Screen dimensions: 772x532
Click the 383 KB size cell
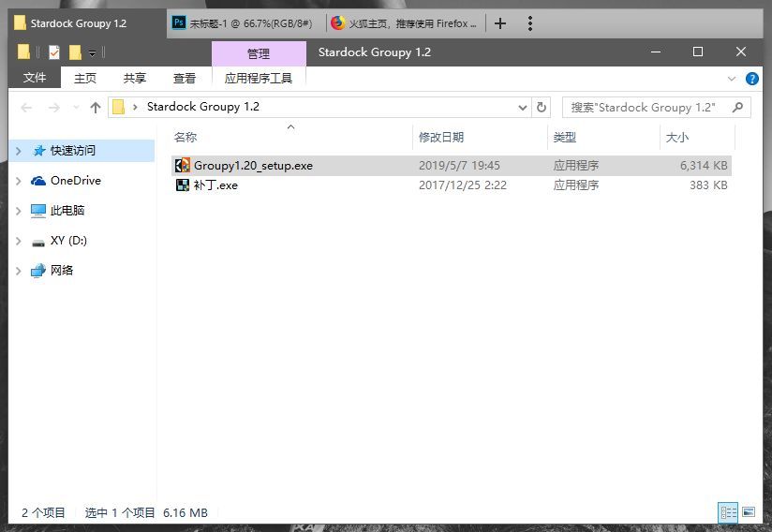pos(708,185)
